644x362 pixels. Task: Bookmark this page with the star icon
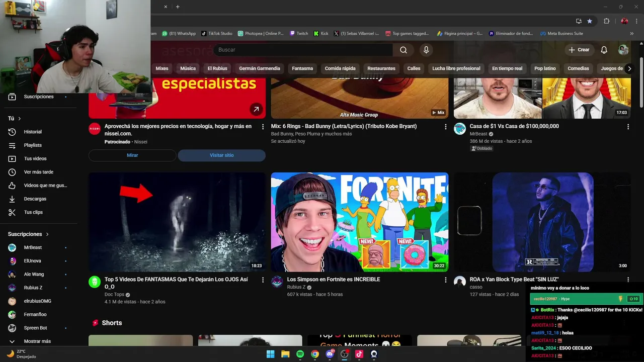(x=590, y=21)
